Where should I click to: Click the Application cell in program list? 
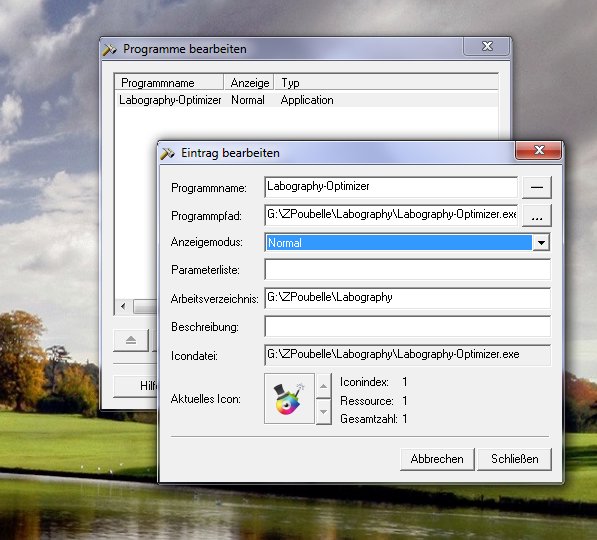[x=307, y=100]
